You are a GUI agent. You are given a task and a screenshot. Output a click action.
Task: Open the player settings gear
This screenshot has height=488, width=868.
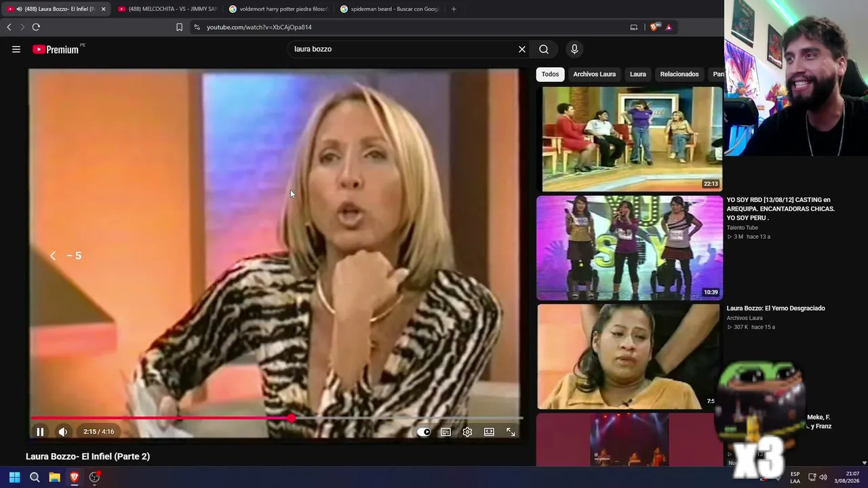click(x=467, y=432)
